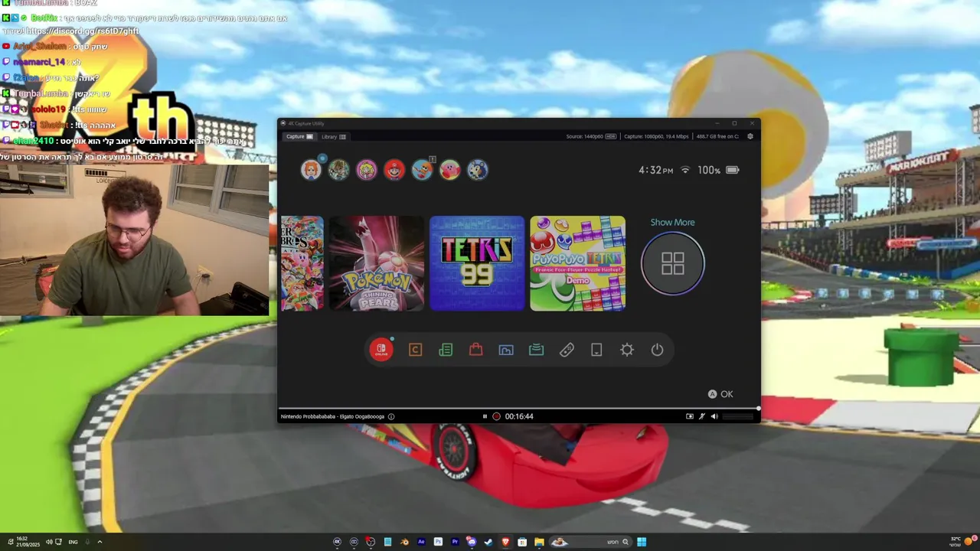Open Premiere Pro from the taskbar
980x551 pixels.
455,542
